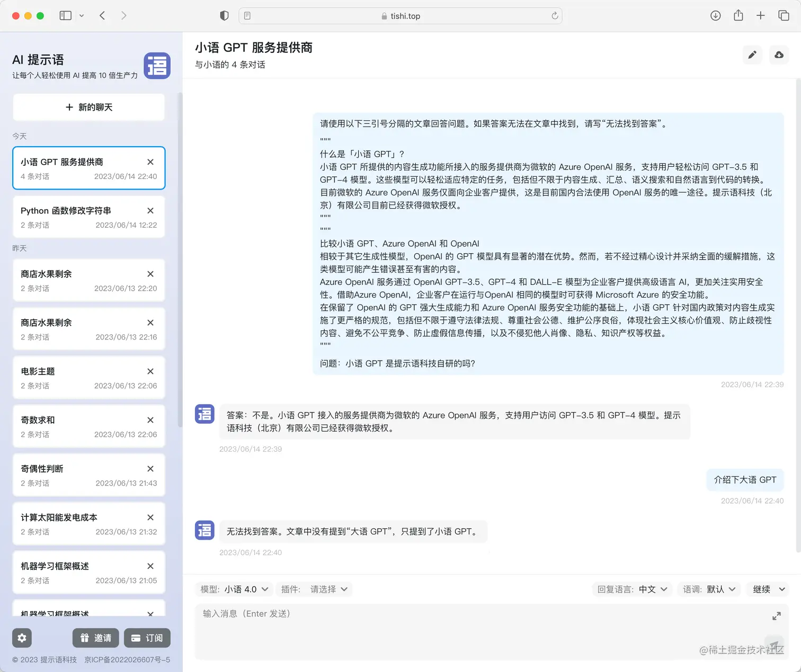801x672 pixels.
Task: Open the 奇数求和 conversation
Action: coord(89,426)
